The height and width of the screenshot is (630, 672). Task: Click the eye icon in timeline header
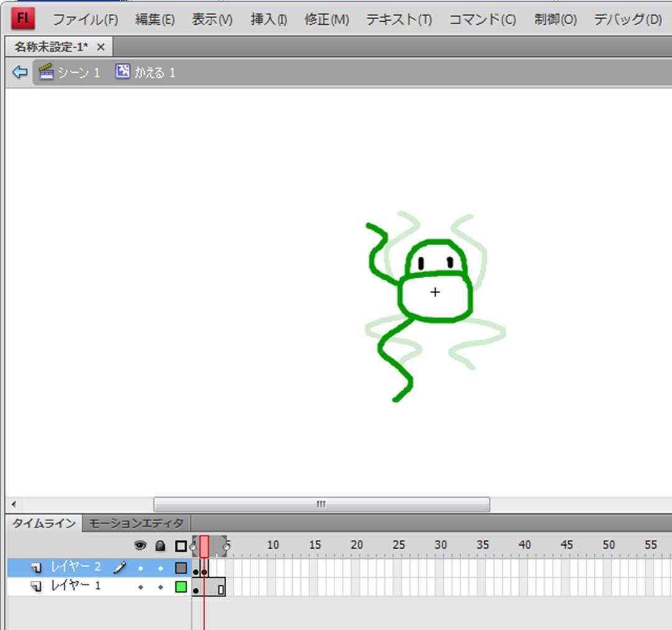point(140,546)
